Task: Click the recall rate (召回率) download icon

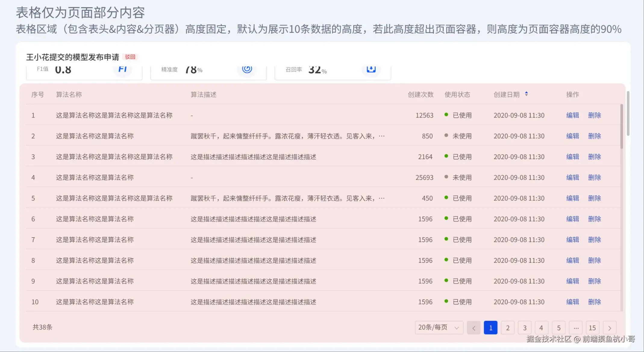Action: [x=371, y=69]
